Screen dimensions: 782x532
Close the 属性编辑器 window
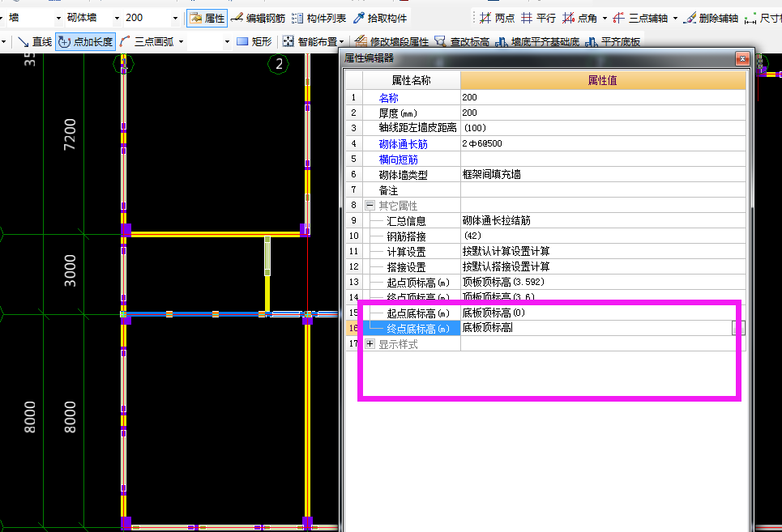click(742, 59)
